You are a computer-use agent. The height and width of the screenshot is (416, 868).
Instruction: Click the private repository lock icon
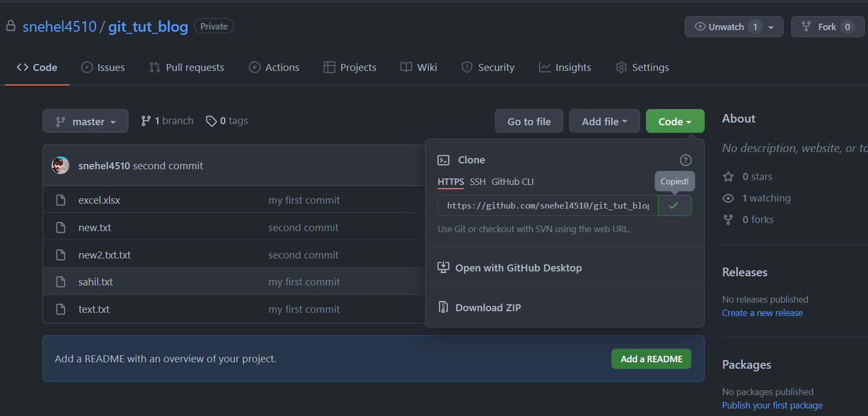click(11, 26)
